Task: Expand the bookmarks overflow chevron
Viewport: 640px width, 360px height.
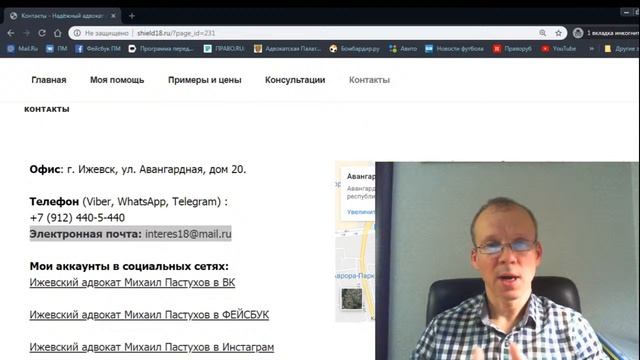Action: [x=591, y=49]
